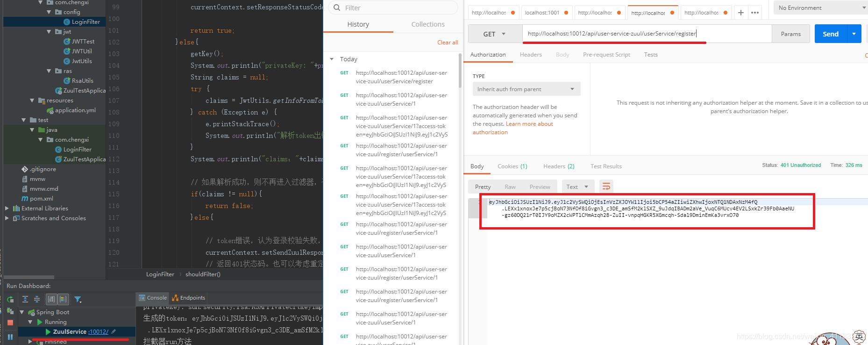Screen dimensions: 868x345
Task: Click the mvnw.cmd file icon
Action: coord(25,189)
